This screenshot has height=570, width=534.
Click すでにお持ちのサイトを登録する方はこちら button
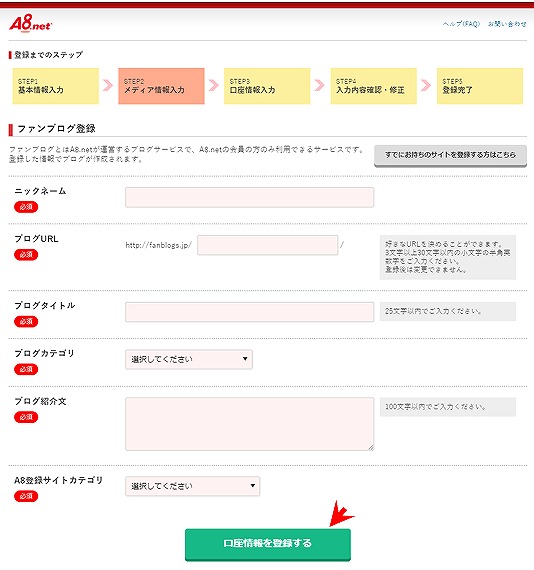tap(450, 156)
